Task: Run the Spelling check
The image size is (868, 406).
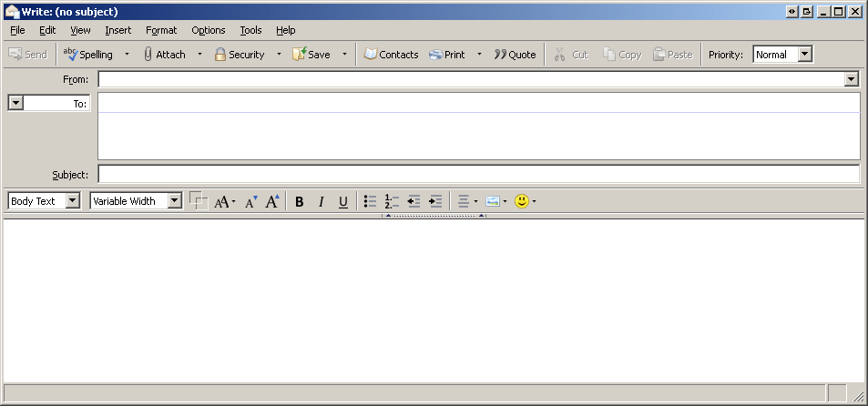Action: [x=88, y=55]
